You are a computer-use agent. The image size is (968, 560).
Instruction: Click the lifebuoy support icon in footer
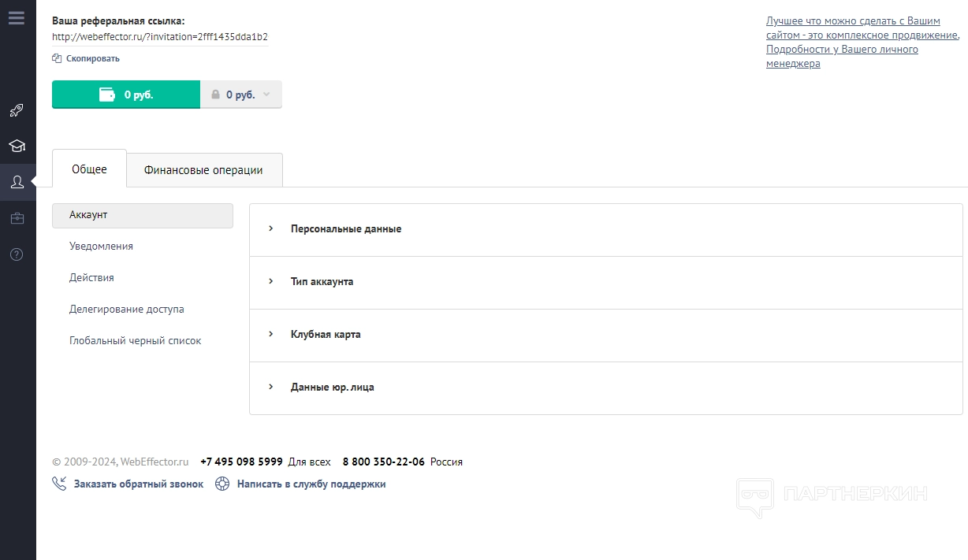coord(222,484)
